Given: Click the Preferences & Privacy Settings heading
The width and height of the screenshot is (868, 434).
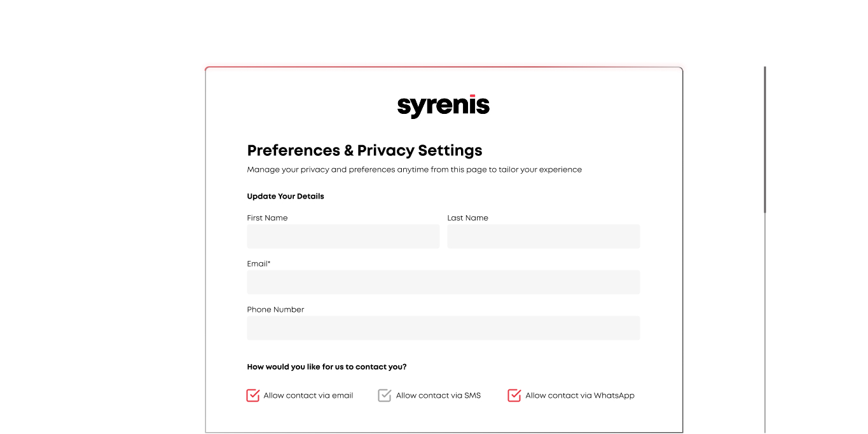Looking at the screenshot, I should 364,150.
